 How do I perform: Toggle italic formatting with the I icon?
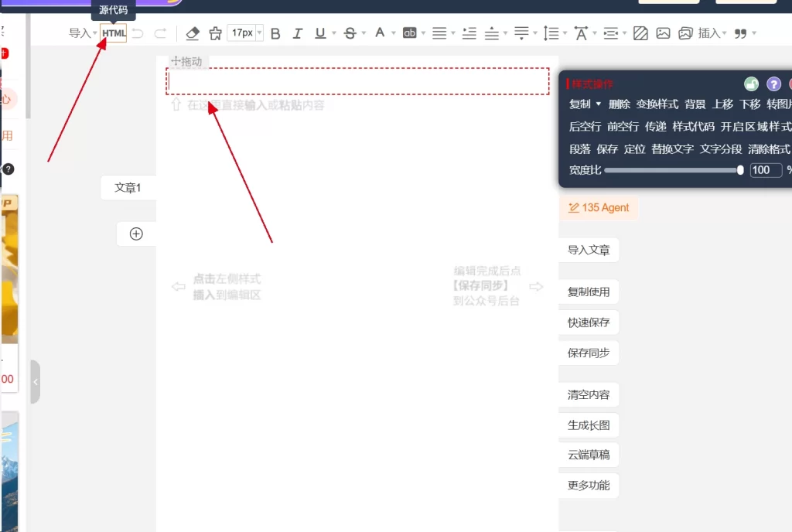pos(297,33)
